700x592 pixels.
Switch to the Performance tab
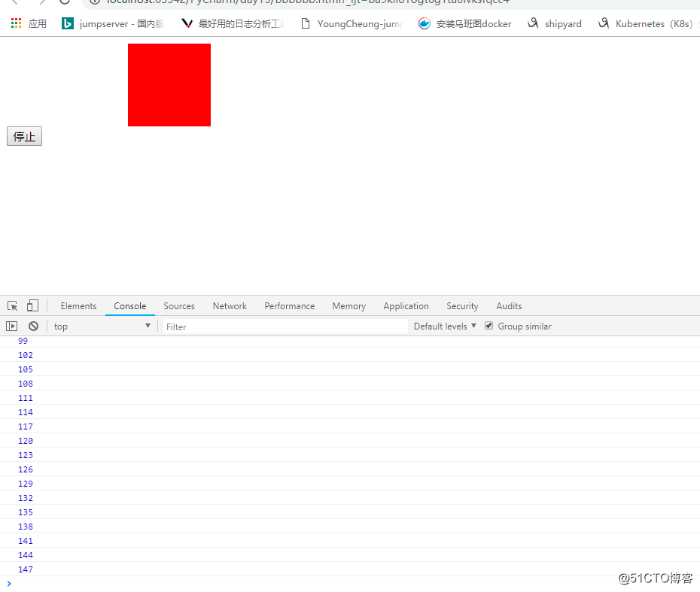pos(289,306)
